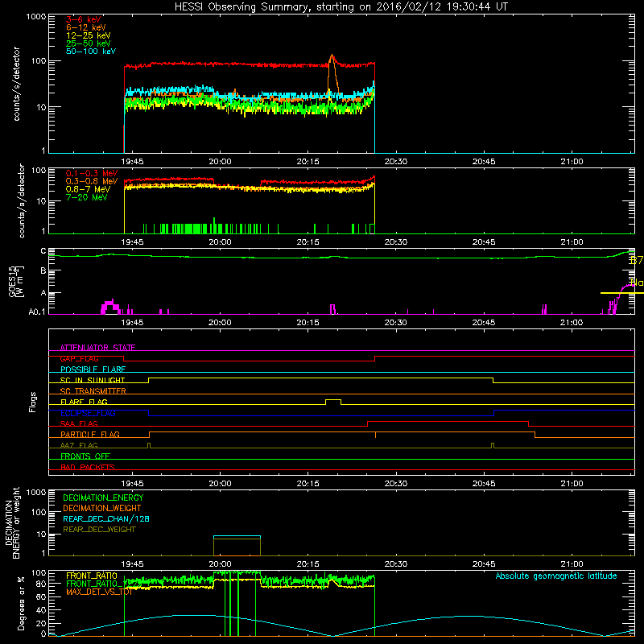Click the 0.3-0.8 MeV legend label

click(x=92, y=181)
